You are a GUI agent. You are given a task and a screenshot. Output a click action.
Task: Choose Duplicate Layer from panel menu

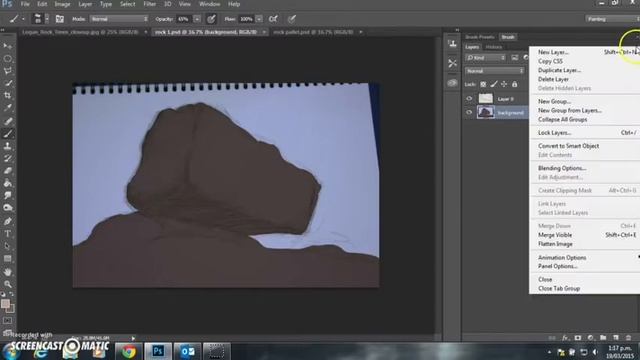coord(559,70)
